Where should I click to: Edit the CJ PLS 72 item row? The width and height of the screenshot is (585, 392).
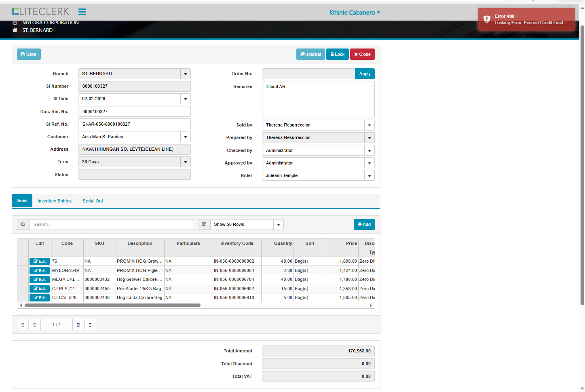[x=40, y=289]
